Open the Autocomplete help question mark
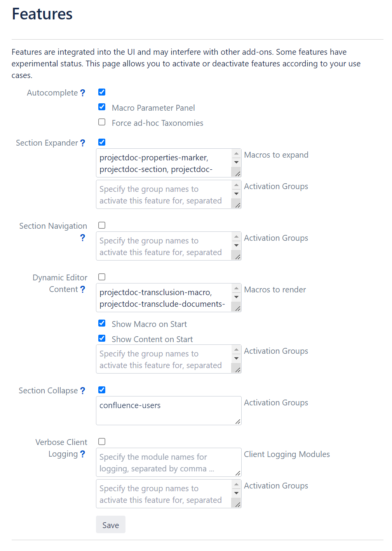 tap(82, 93)
